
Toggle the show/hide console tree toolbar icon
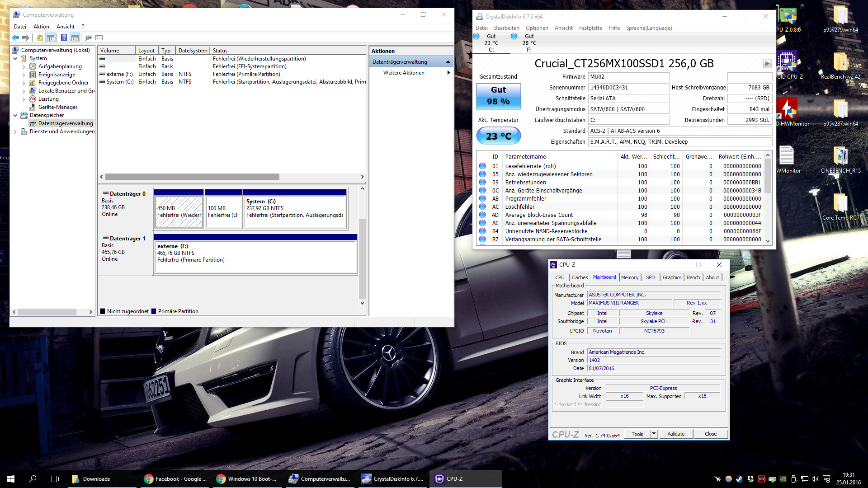coord(51,38)
